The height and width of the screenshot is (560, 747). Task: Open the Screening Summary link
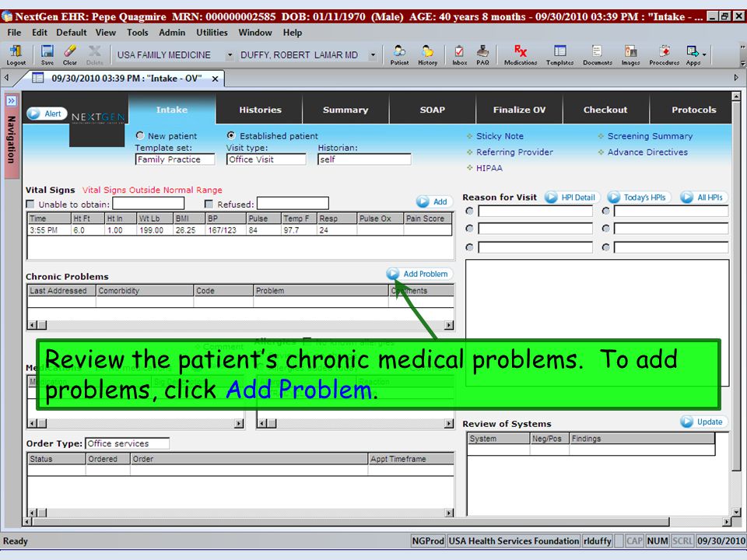tap(650, 136)
